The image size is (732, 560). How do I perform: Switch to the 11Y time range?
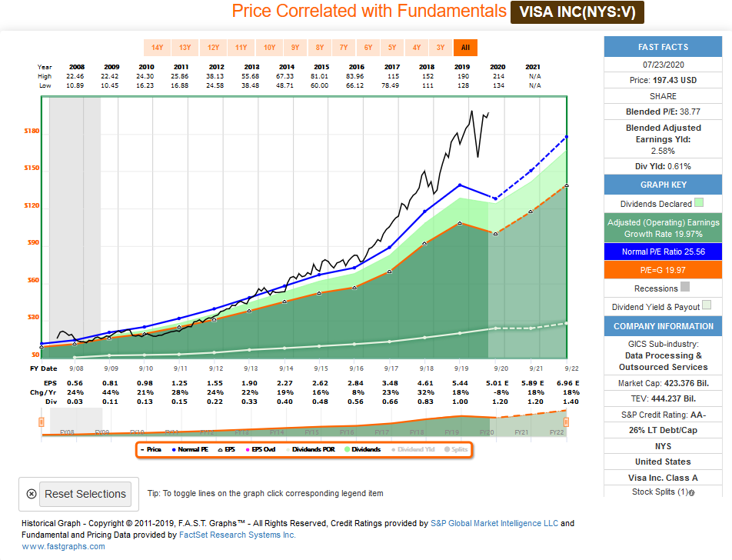click(241, 48)
